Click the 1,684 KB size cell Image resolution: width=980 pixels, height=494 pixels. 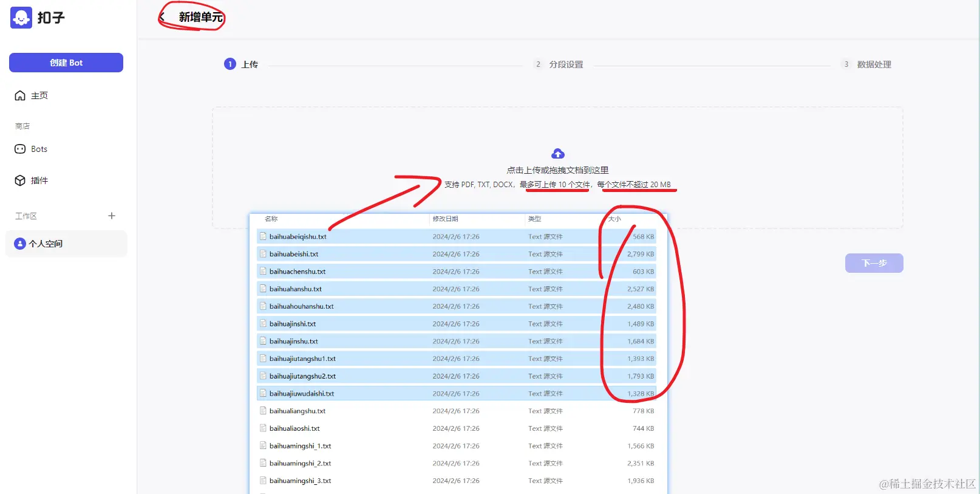[x=641, y=341]
